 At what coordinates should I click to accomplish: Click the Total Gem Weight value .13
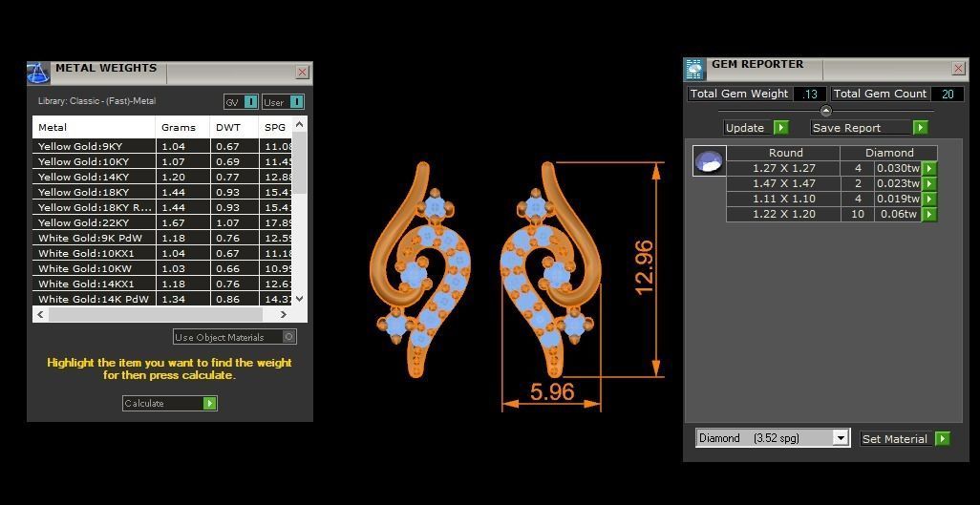(x=810, y=94)
